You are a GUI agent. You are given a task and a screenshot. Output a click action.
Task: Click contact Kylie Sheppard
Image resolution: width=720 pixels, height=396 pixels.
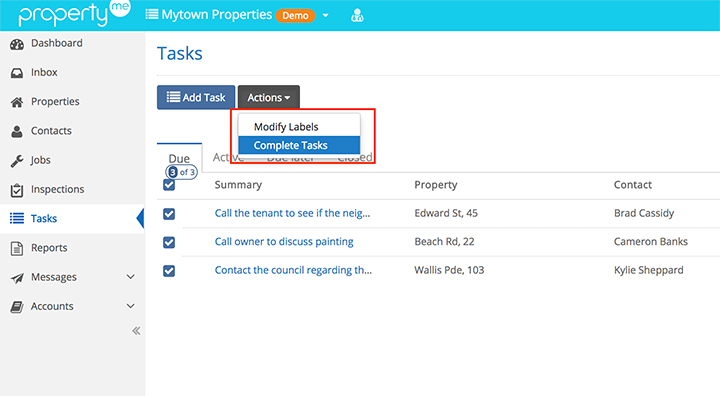pos(648,270)
